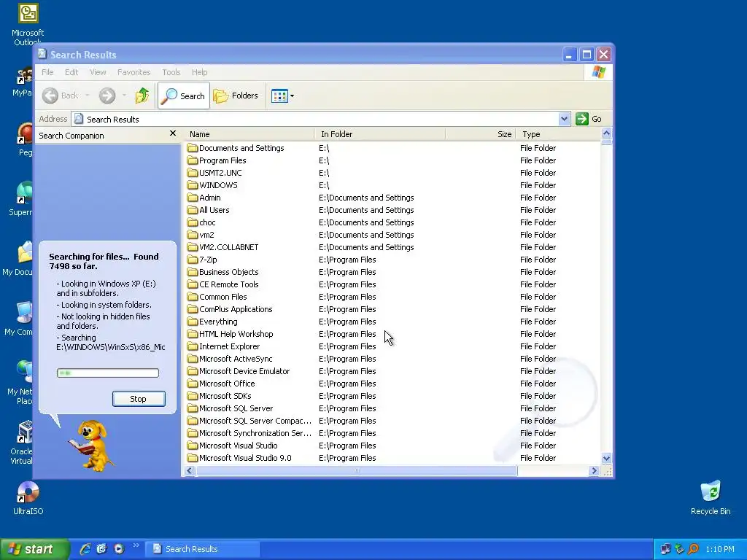This screenshot has height=560, width=747.
Task: Select the Microsoft SDKs folder name
Action: click(225, 396)
